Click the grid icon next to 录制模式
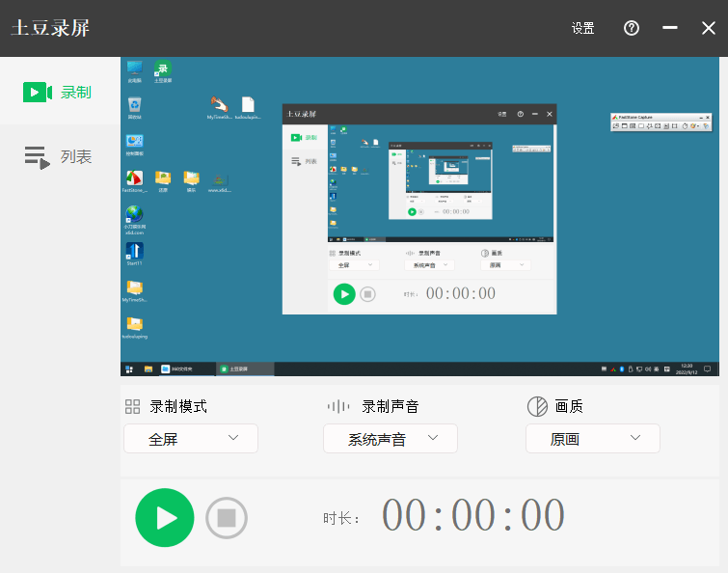 [x=133, y=406]
